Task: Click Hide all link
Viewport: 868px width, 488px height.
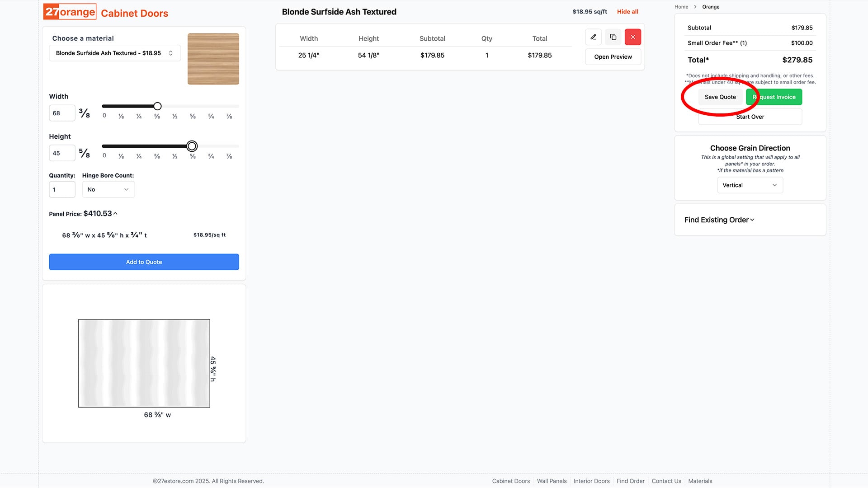Action: point(627,12)
